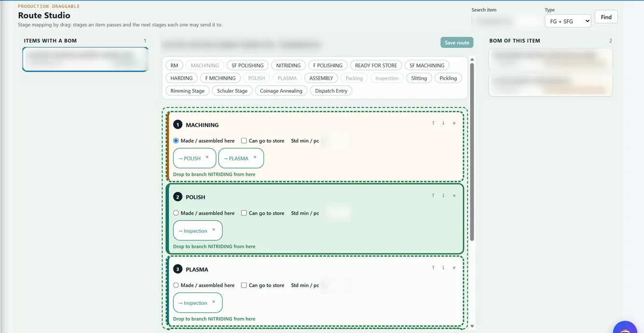This screenshot has width=644, height=333.
Task: Move MACHINING stage down with arrow
Action: point(443,123)
